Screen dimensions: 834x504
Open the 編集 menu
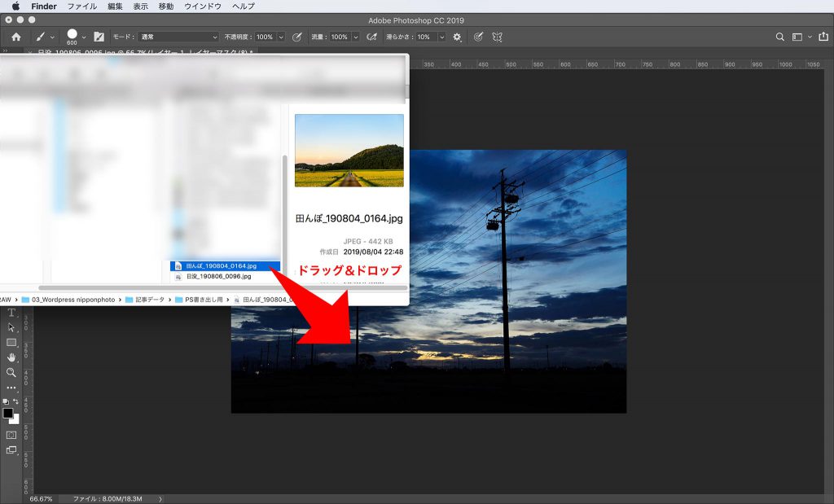tap(115, 7)
